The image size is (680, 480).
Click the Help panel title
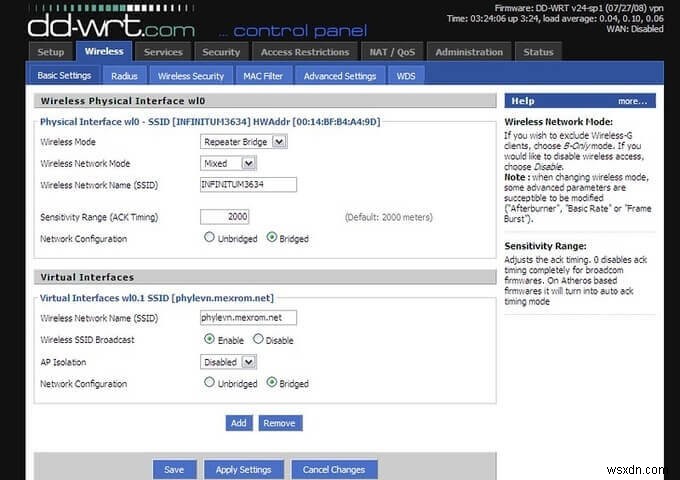click(x=523, y=101)
